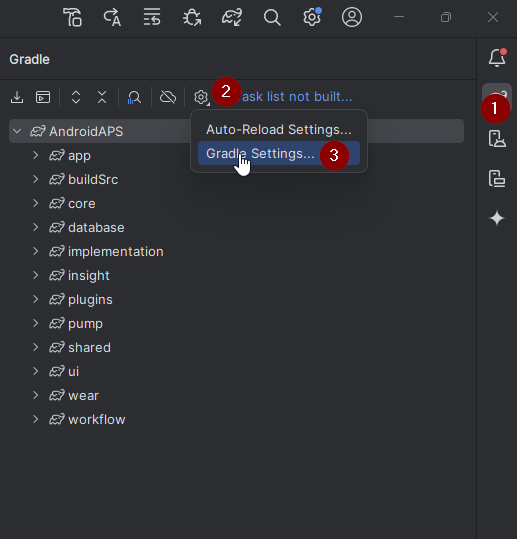Expand the workflow module chevron
Viewport: 517px width, 539px height.
pyautogui.click(x=35, y=419)
